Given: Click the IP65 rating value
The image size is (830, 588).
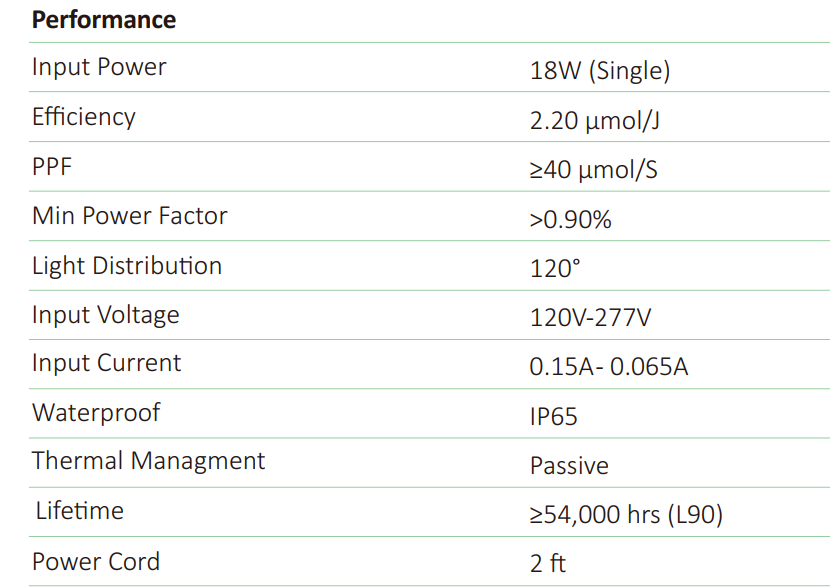Looking at the screenshot, I should click(x=553, y=416).
